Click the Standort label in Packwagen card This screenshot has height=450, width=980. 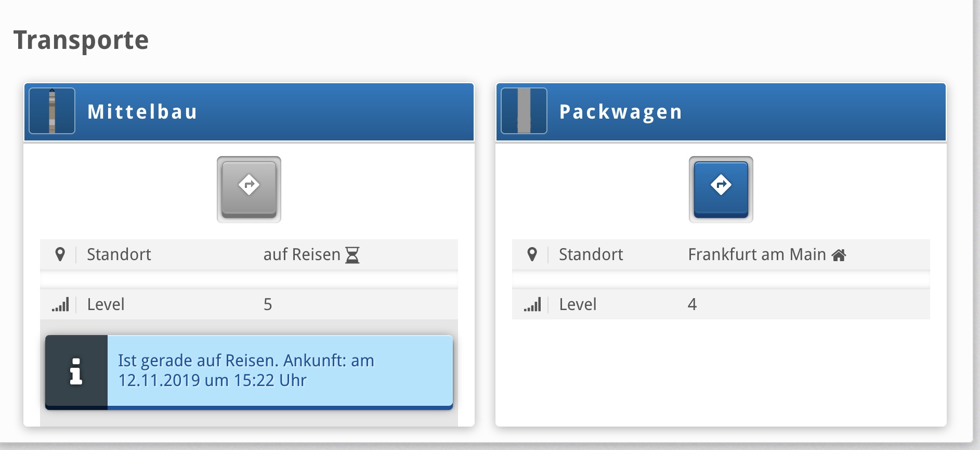(x=591, y=254)
